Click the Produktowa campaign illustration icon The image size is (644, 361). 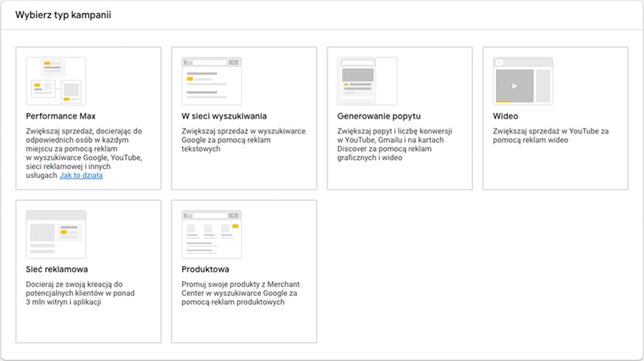212,234
